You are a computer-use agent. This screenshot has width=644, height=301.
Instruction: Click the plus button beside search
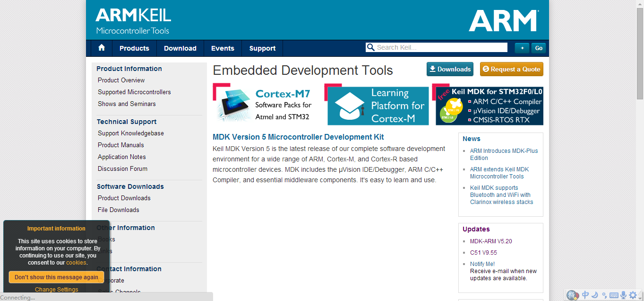click(x=522, y=48)
